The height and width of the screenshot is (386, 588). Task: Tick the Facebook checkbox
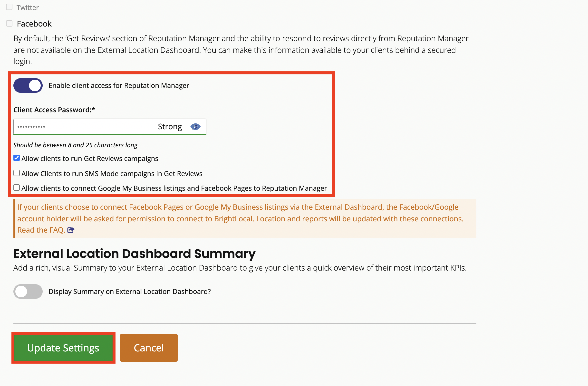(x=10, y=23)
